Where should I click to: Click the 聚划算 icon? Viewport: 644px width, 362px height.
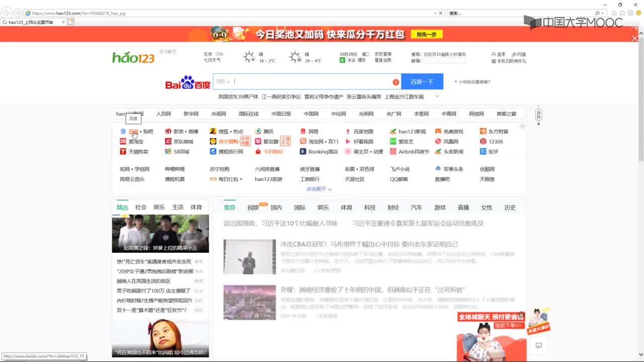coord(258,141)
